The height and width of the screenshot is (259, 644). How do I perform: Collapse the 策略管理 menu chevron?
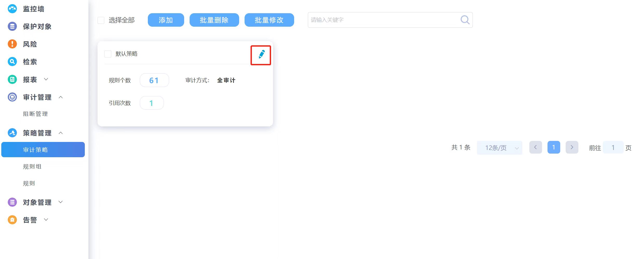[61, 133]
